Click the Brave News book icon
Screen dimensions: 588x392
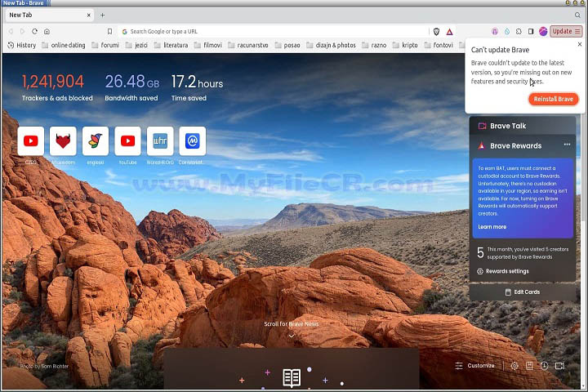(292, 378)
